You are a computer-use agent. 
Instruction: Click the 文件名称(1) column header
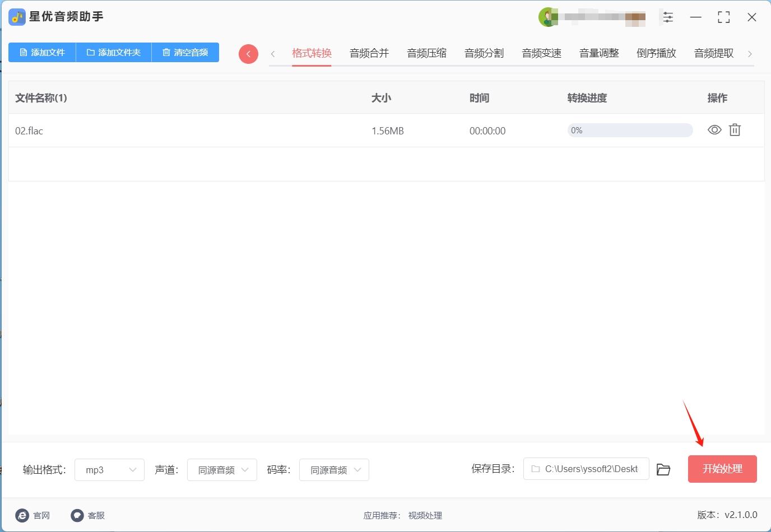[x=41, y=98]
